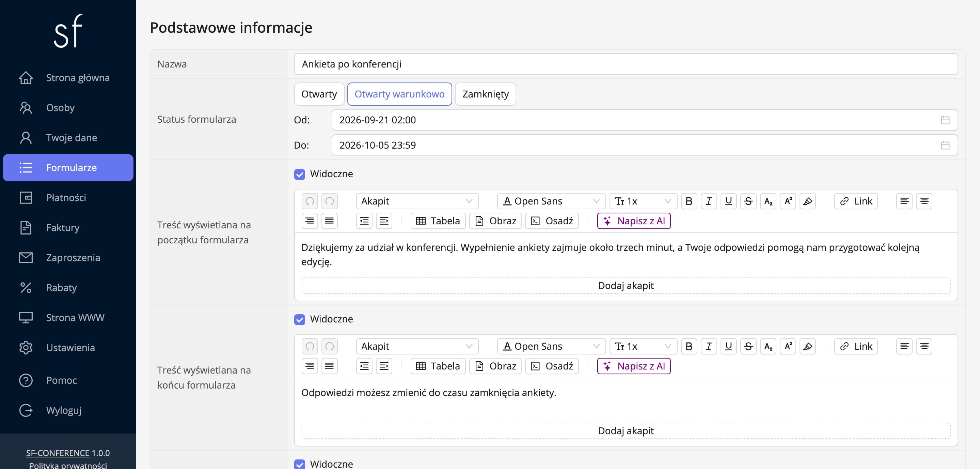The image size is (980, 469).
Task: Toggle Italic in the end-of-form editor
Action: (x=709, y=346)
